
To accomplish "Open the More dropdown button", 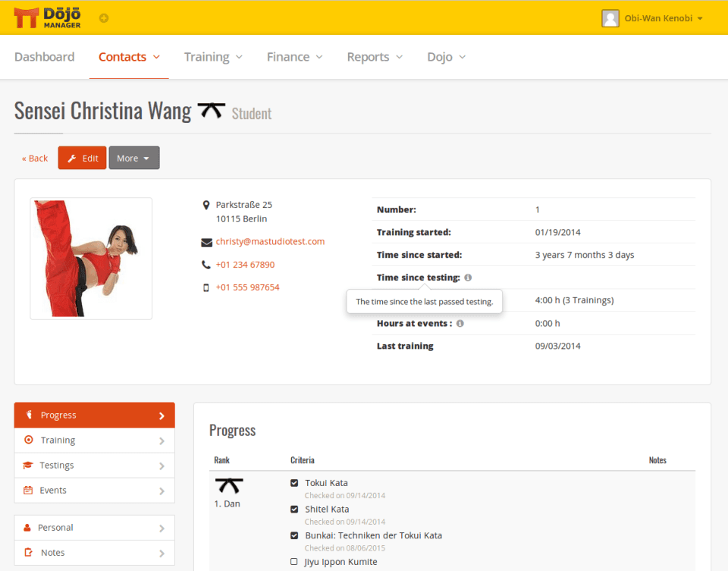I will point(133,158).
